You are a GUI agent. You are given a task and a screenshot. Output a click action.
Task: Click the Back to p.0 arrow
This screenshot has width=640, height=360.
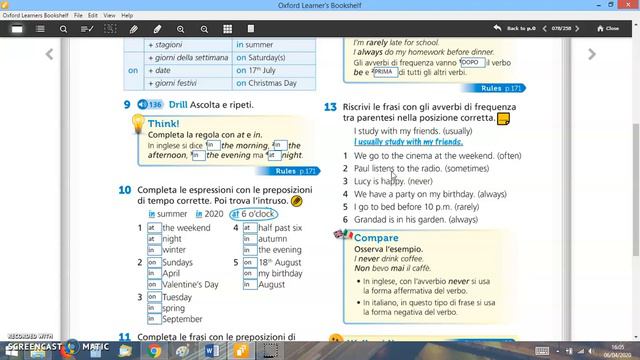click(497, 28)
